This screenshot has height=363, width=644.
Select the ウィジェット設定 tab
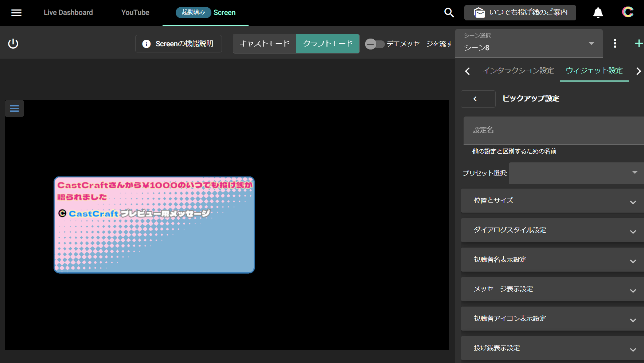click(594, 71)
